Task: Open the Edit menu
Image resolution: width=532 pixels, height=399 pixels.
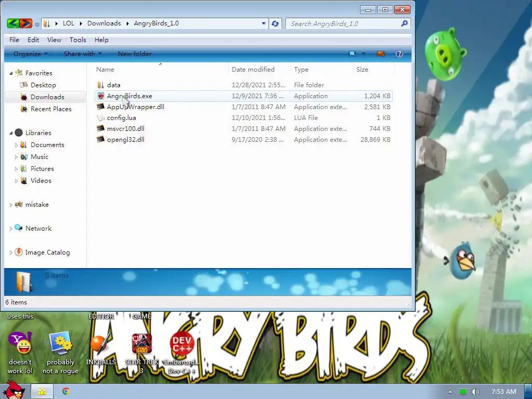Action: pyautogui.click(x=33, y=39)
